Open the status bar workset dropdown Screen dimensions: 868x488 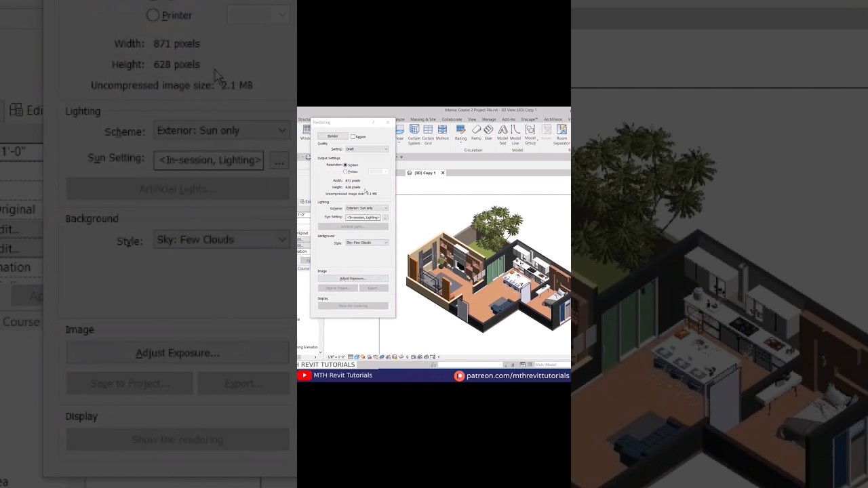[x=471, y=365]
